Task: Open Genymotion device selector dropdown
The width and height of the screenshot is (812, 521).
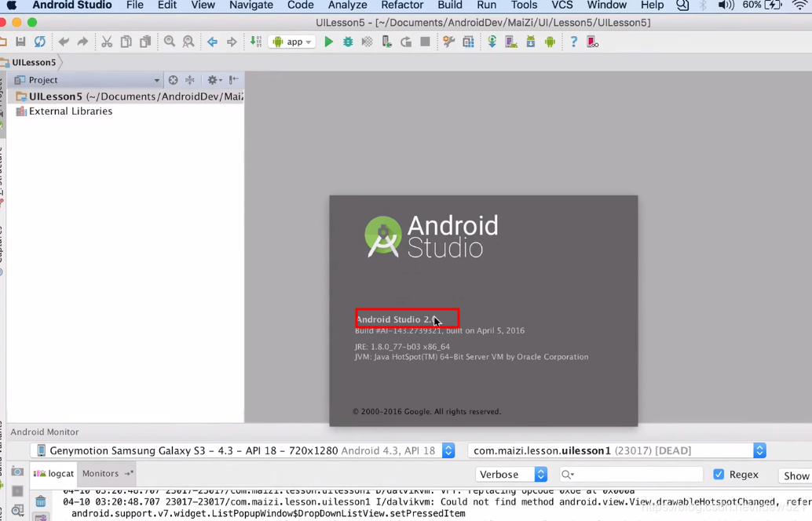Action: (x=243, y=450)
